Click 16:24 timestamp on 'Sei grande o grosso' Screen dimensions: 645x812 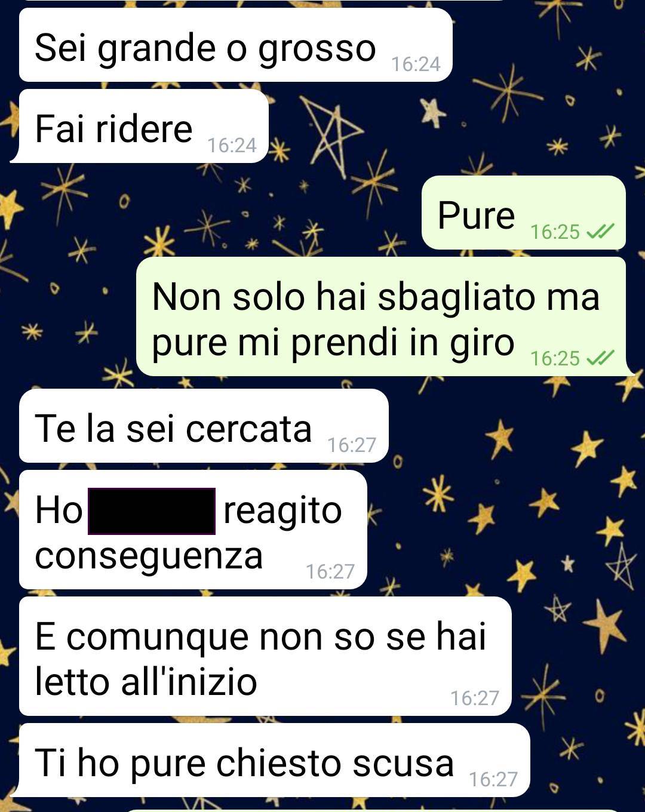pos(416,64)
